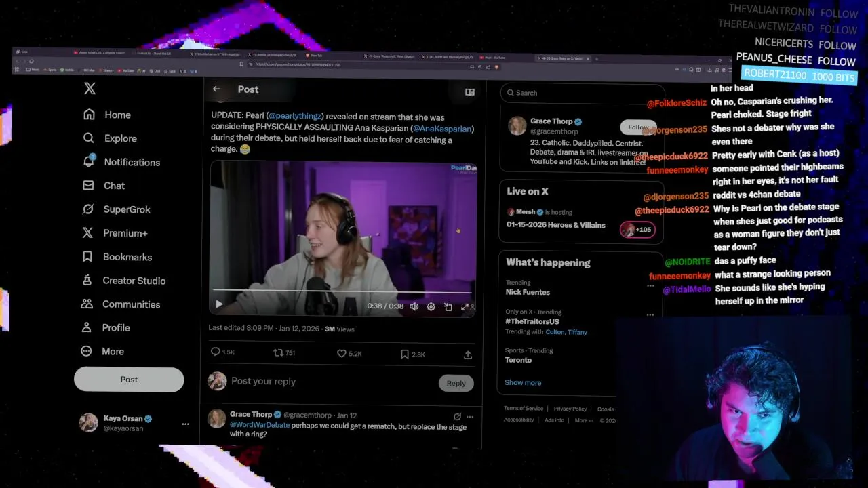The width and height of the screenshot is (868, 488).
Task: Click the video progress bar
Action: 342,292
